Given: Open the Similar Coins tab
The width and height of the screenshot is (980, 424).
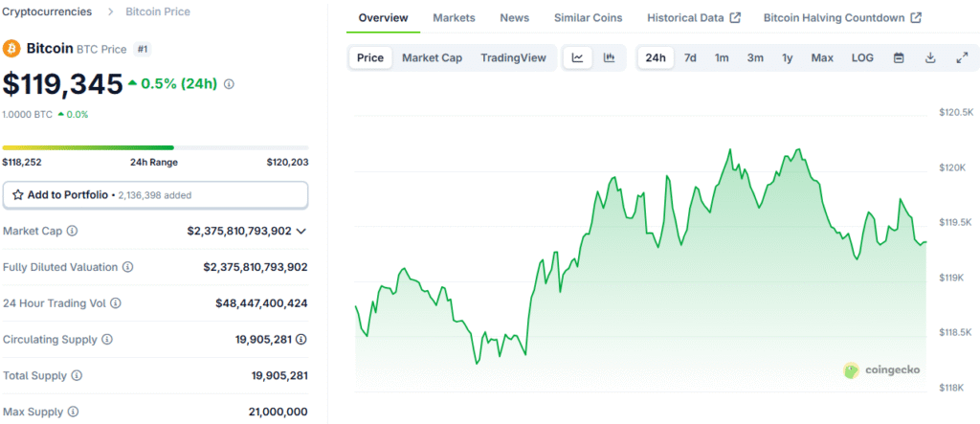Looking at the screenshot, I should click(589, 17).
